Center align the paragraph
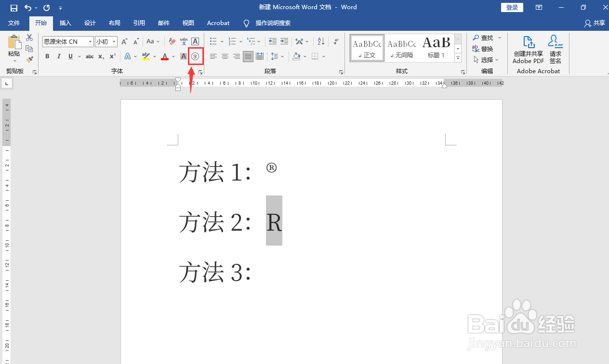609x364 pixels. [225, 56]
